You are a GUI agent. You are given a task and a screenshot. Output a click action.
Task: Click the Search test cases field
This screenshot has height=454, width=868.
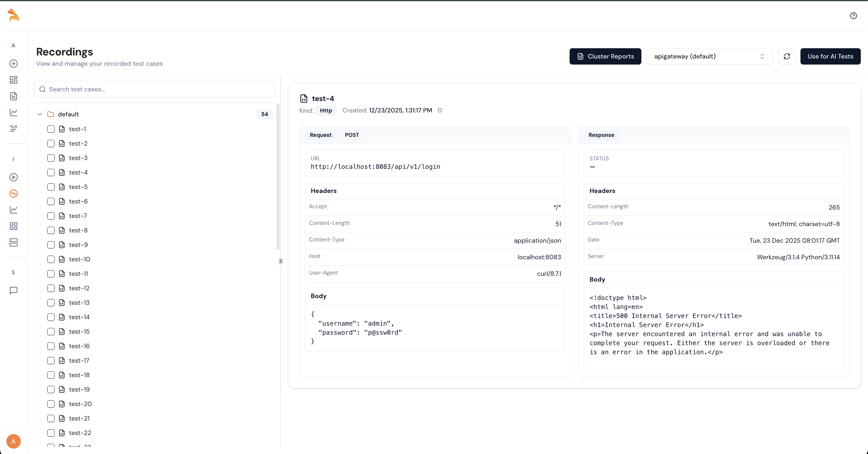coord(155,89)
